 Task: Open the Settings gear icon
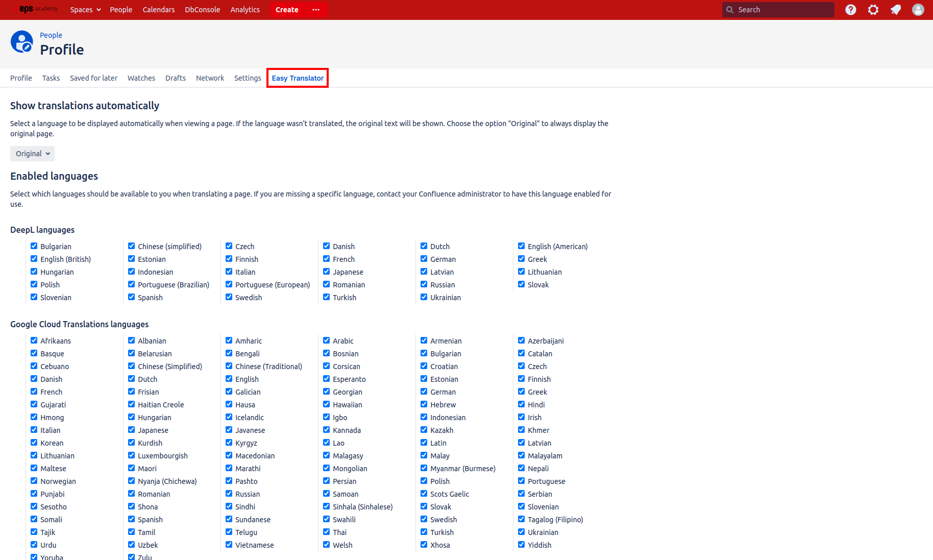pyautogui.click(x=873, y=10)
